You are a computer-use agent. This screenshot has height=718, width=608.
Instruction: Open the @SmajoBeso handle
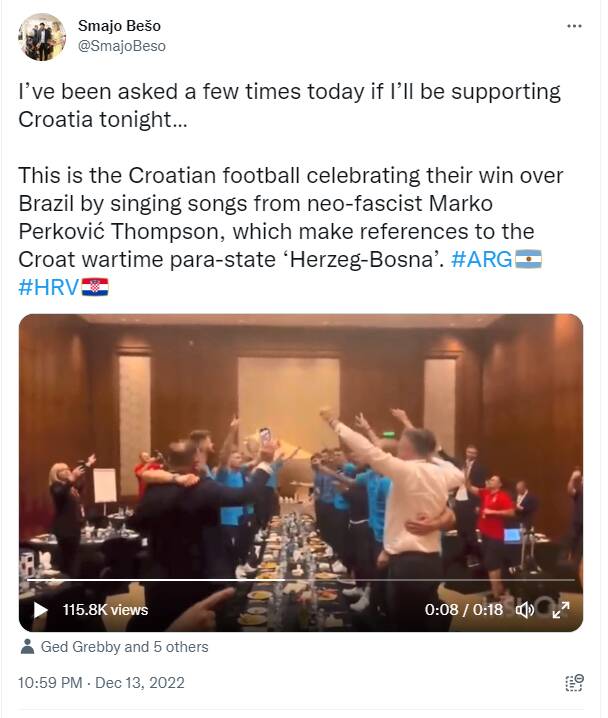[x=122, y=46]
